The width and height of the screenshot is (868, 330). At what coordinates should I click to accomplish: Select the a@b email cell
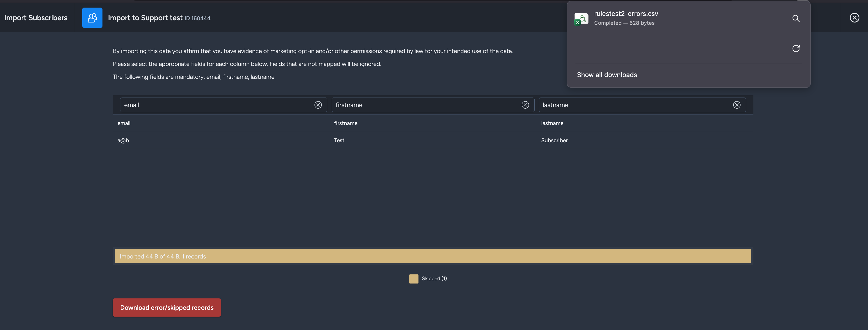123,140
